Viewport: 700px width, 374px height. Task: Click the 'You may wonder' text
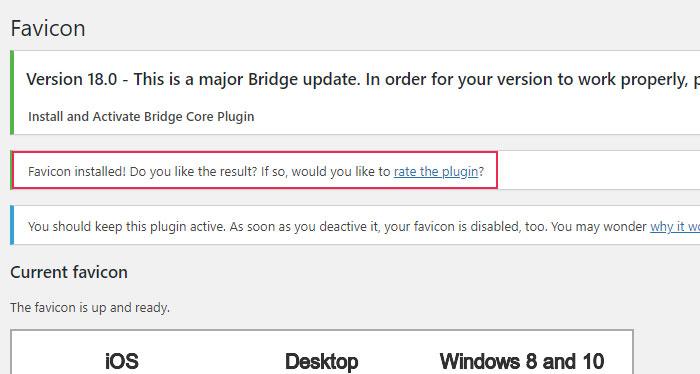[x=599, y=227]
